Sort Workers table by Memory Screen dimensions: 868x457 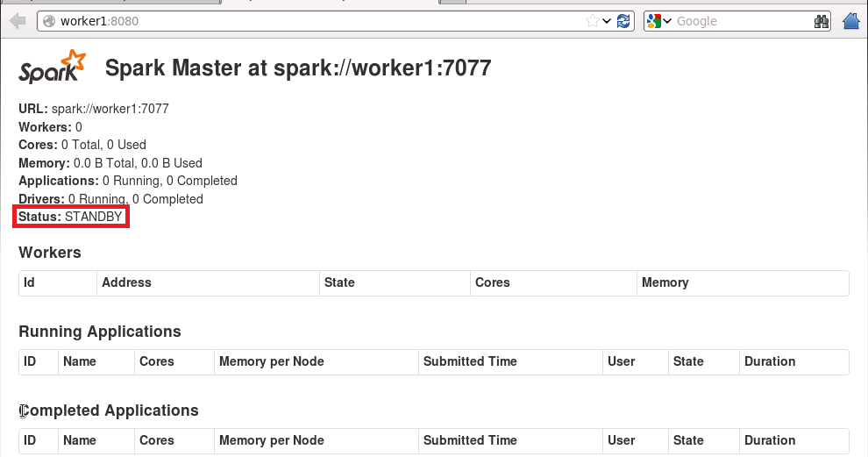[743, 282]
